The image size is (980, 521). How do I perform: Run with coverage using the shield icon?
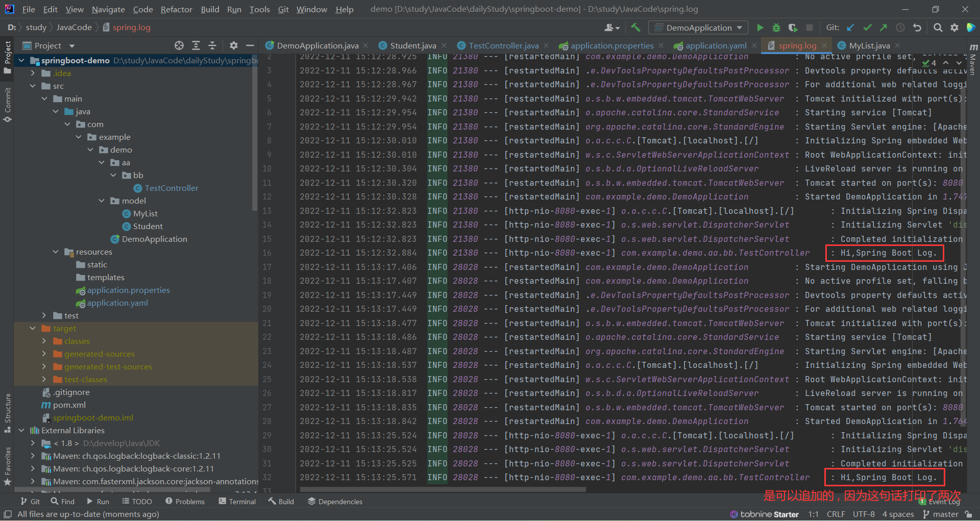(x=793, y=28)
